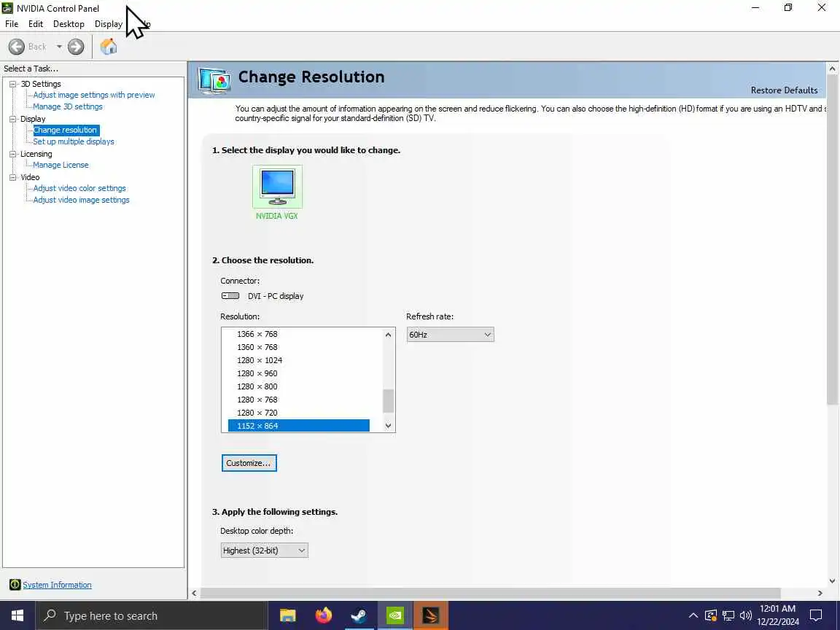The height and width of the screenshot is (630, 840).
Task: Select resolution 1280 × 720
Action: click(298, 413)
